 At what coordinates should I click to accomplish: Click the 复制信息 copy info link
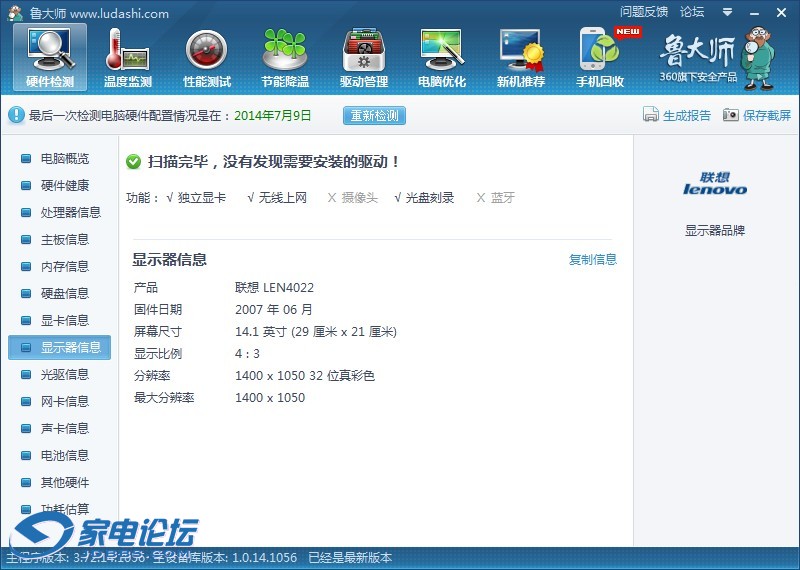coord(593,260)
